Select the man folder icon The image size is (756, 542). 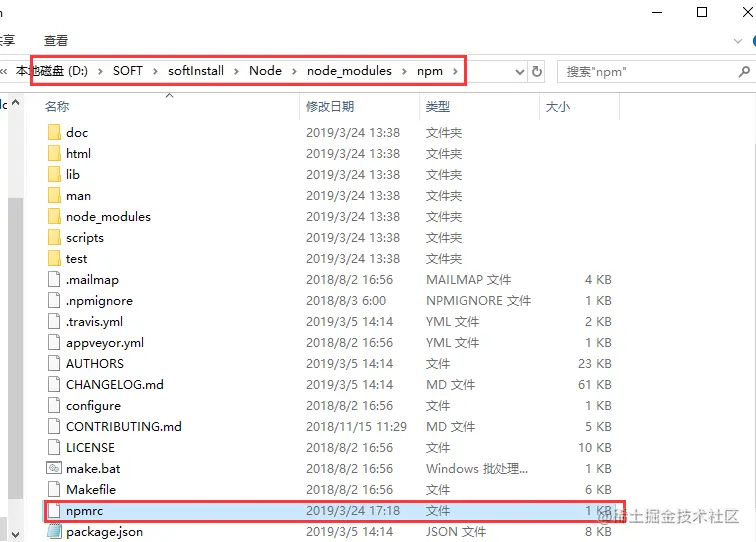coord(54,195)
